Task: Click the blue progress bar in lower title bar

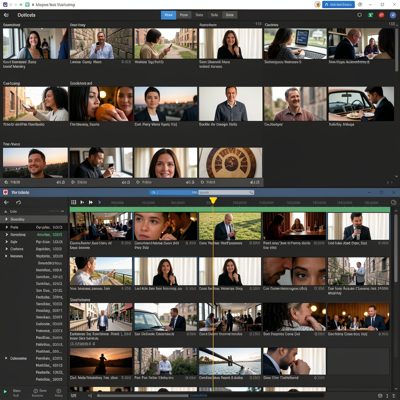Action: pos(173,193)
